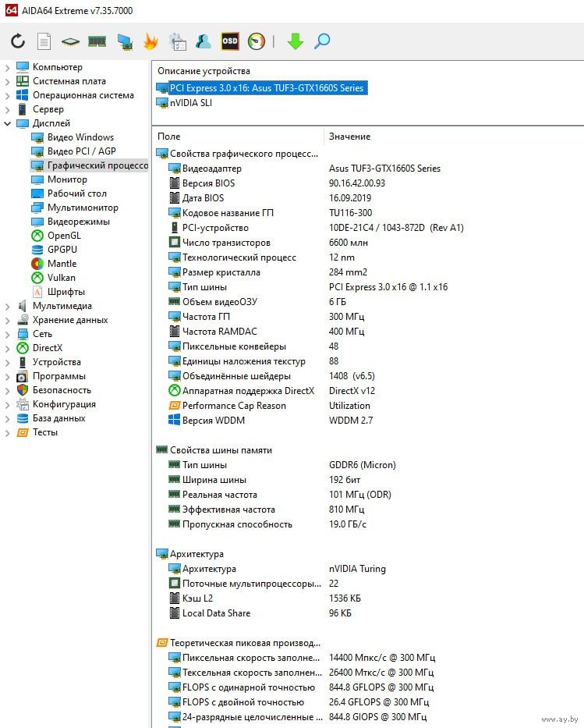The height and width of the screenshot is (728, 584).
Task: Select the nVIDIA SLI device entry
Action: (x=190, y=103)
